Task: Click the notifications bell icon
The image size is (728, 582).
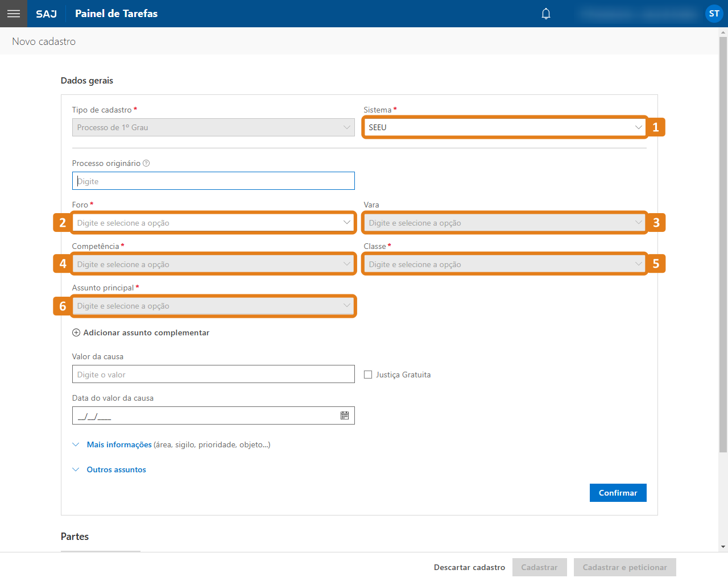Action: pos(546,14)
